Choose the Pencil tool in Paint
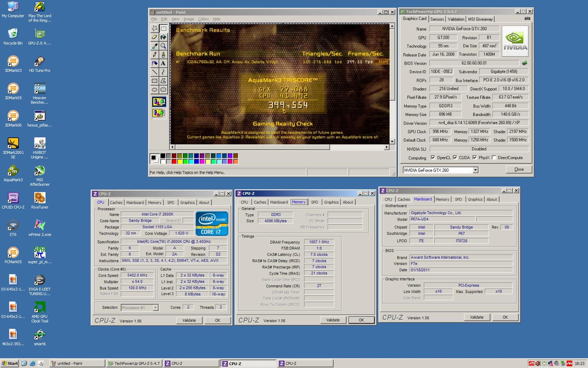588x368 pixels. pos(154,54)
